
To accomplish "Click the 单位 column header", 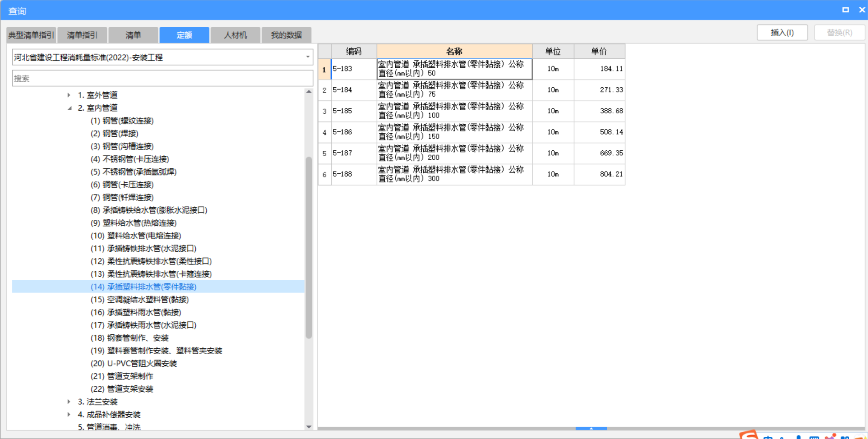I will click(x=553, y=52).
